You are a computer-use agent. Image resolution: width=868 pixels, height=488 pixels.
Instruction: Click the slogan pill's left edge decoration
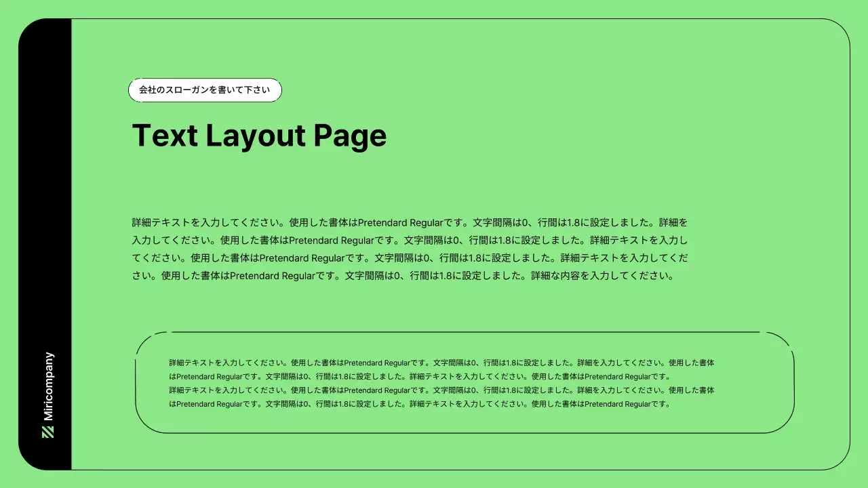132,89
